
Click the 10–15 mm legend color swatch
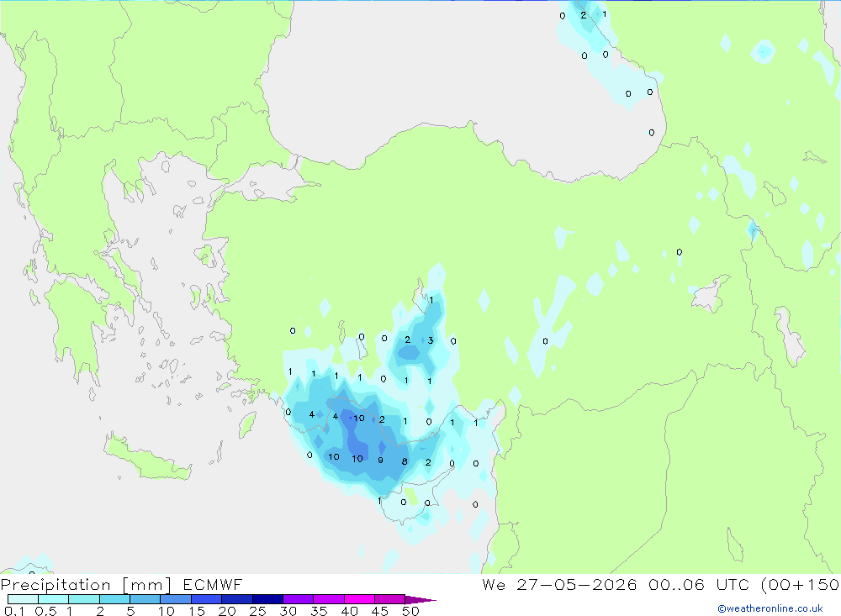[x=176, y=599]
